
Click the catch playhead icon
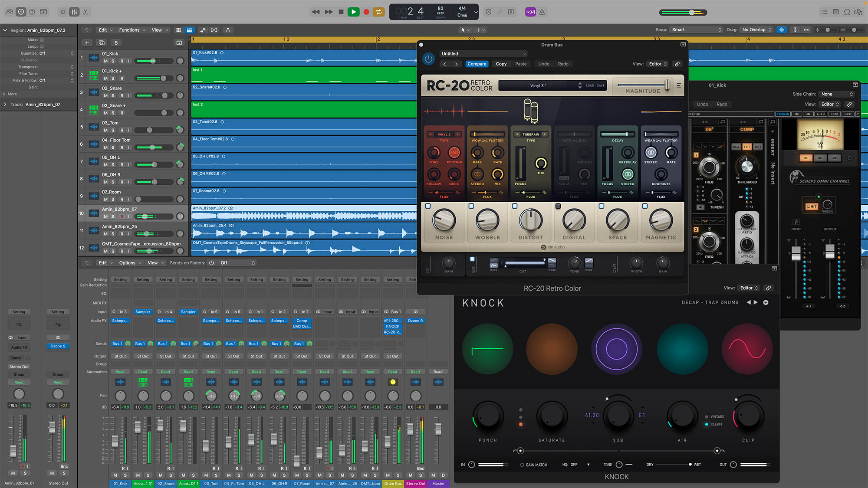coord(228,30)
